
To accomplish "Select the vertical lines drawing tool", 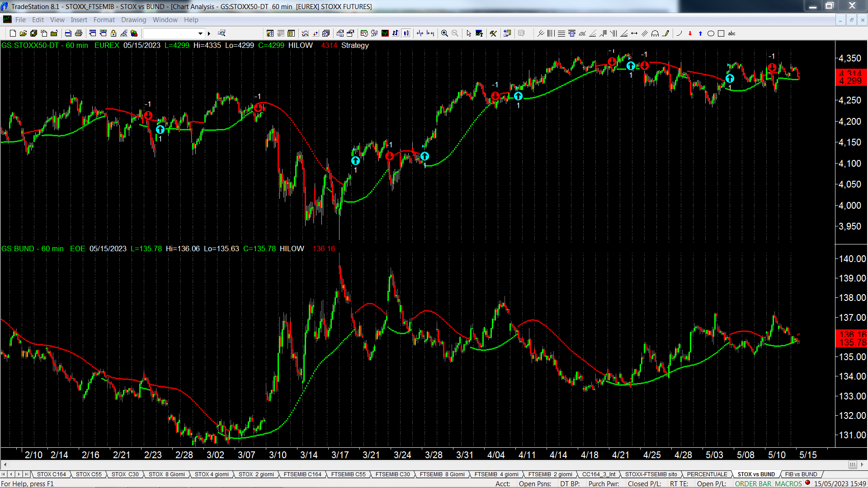I will (x=551, y=33).
